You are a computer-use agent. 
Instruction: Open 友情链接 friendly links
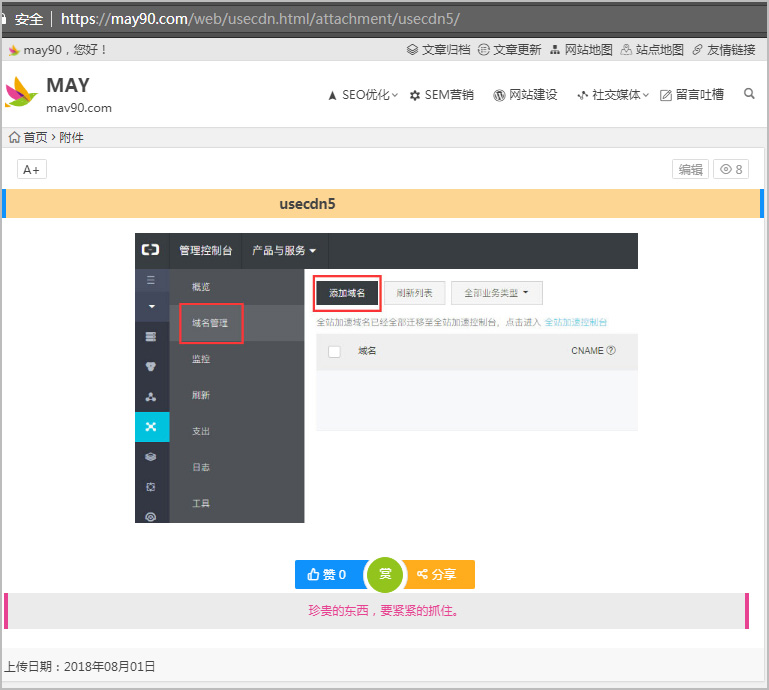(724, 49)
